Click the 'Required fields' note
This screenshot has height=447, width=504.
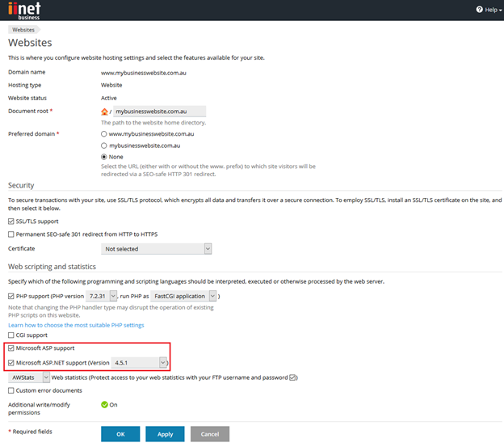30,432
